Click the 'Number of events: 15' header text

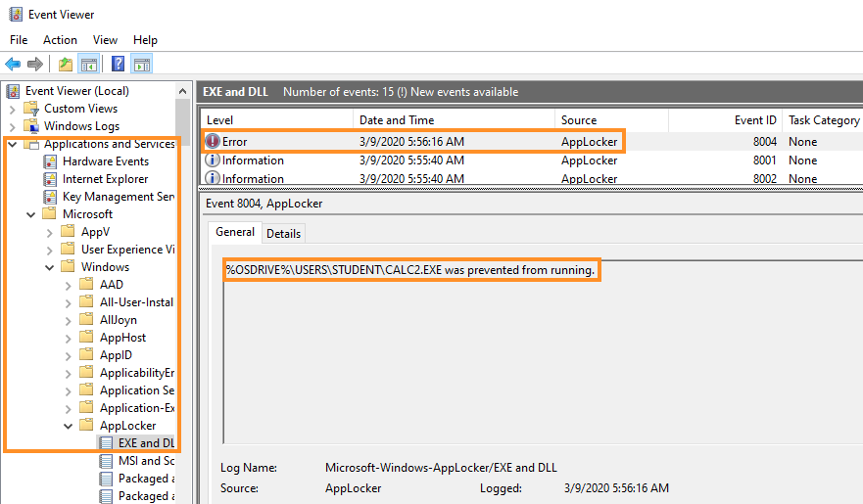(x=339, y=92)
